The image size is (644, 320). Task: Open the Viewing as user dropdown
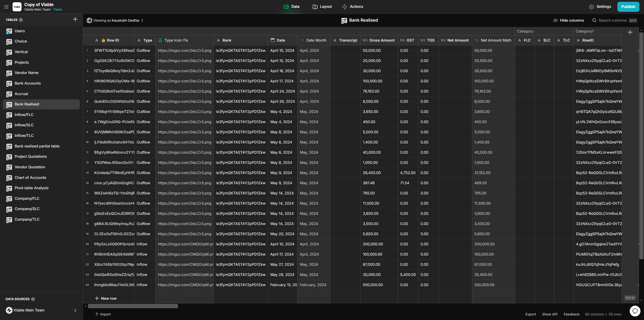coord(115,20)
